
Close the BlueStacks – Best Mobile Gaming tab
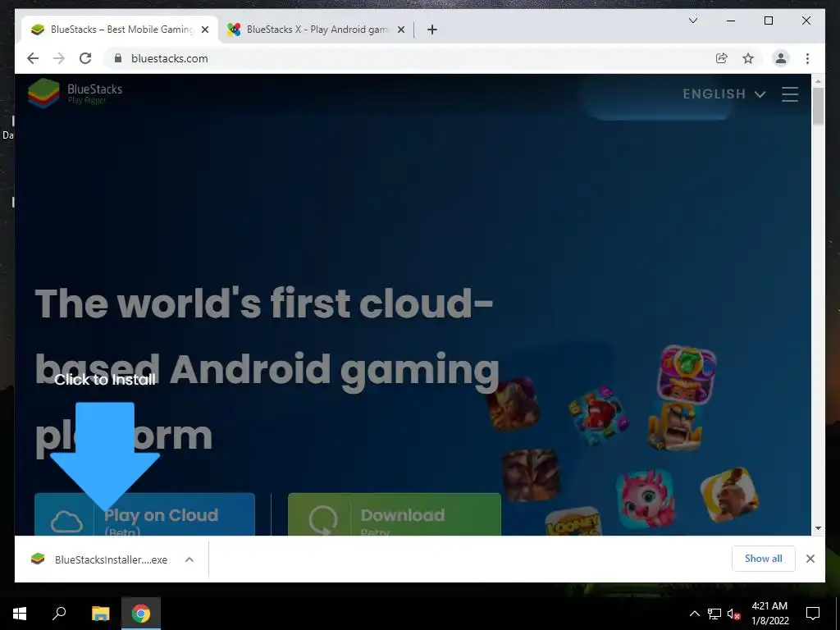205,30
